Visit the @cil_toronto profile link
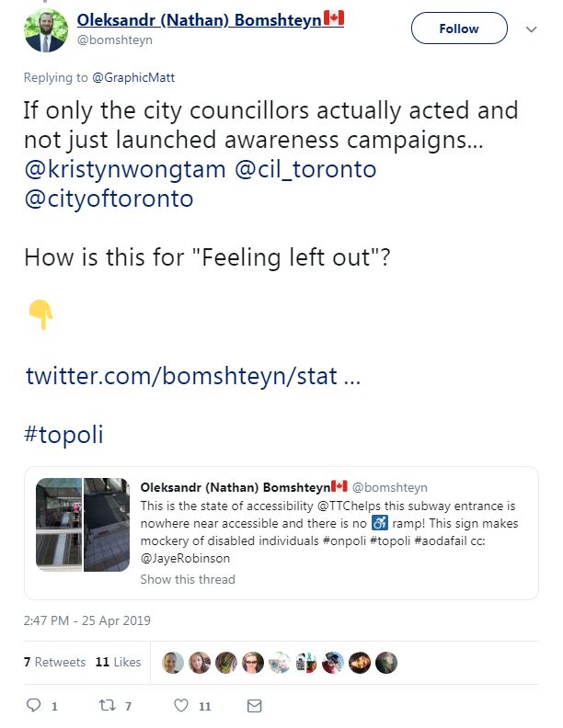Screen dimensions: 563x728 coord(305,169)
